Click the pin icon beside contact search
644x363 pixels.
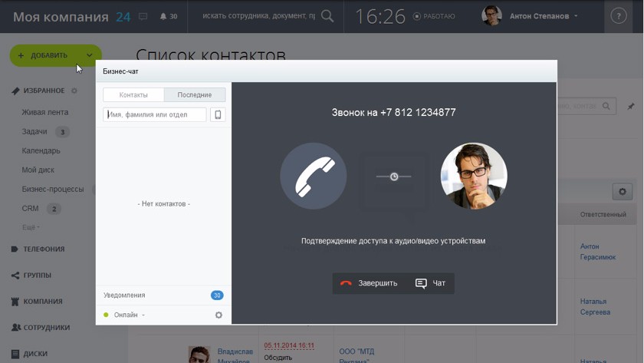click(630, 107)
